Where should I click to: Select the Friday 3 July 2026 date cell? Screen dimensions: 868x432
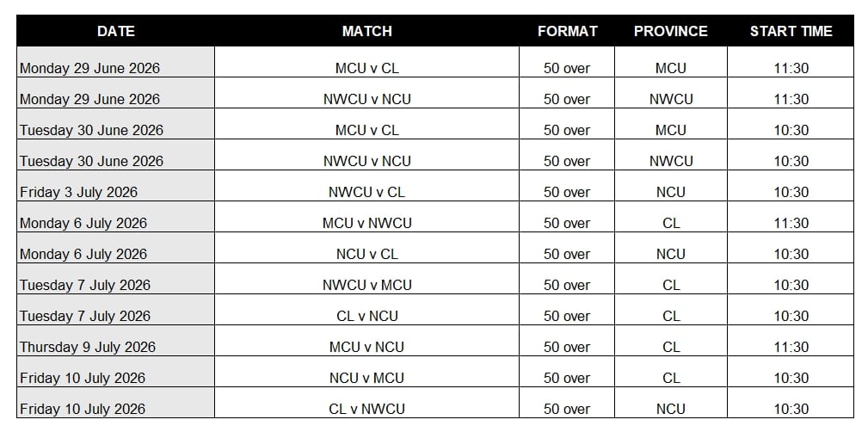78,192
